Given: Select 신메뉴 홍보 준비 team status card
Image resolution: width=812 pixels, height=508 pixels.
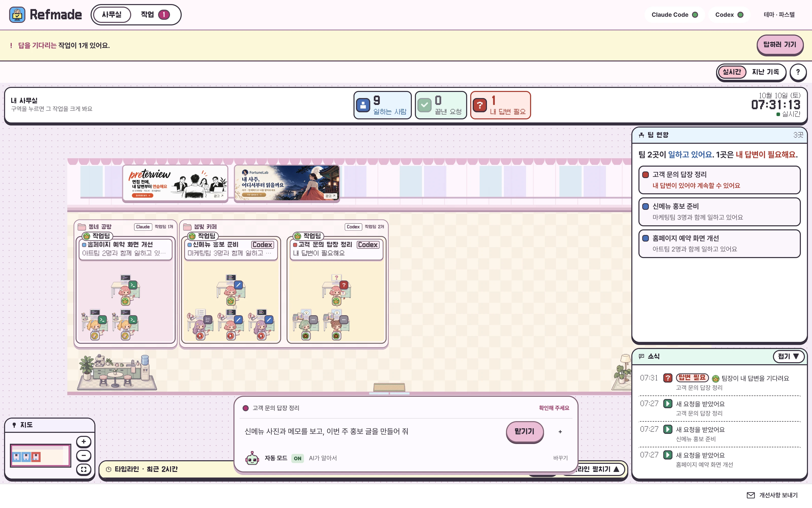Looking at the screenshot, I should [719, 212].
